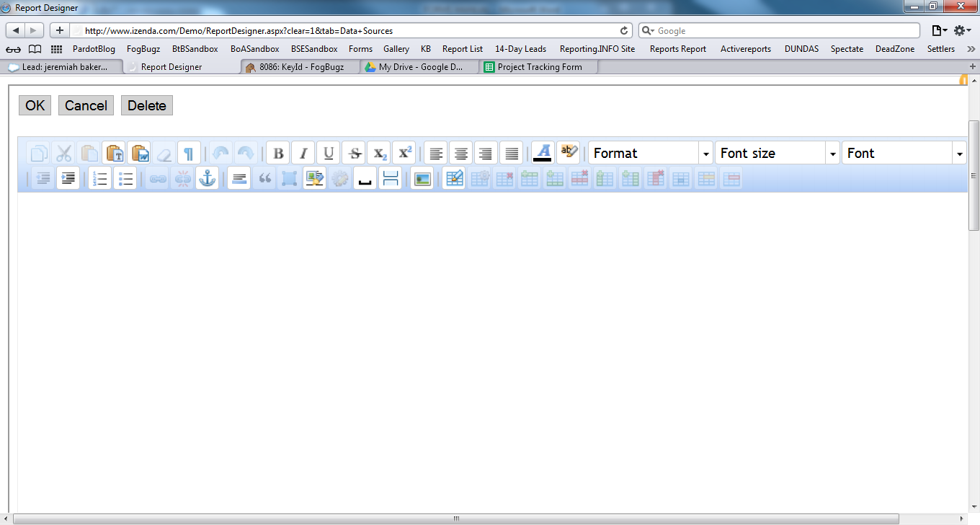Open the Format dropdown
Viewport: 980px width, 525px height.
pyautogui.click(x=651, y=153)
